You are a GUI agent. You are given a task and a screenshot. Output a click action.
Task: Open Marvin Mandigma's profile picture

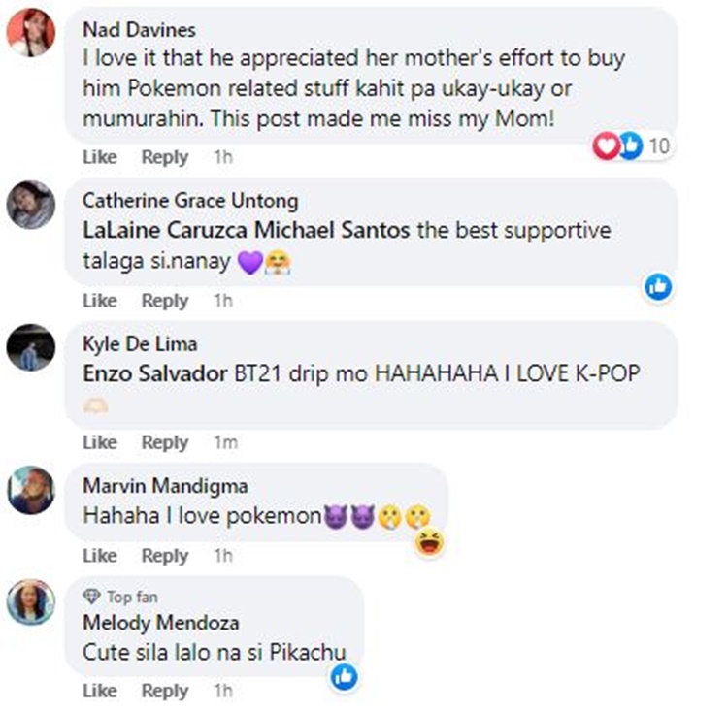[x=30, y=489]
